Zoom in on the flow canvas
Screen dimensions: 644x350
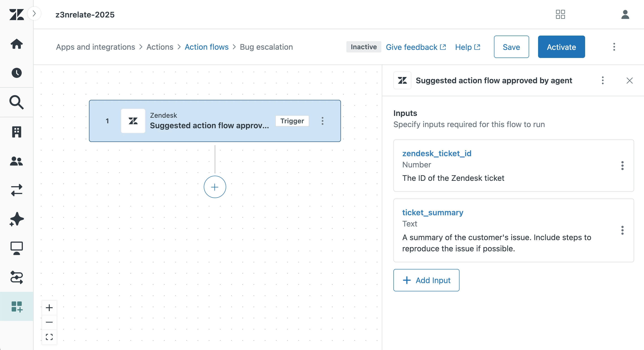point(49,307)
